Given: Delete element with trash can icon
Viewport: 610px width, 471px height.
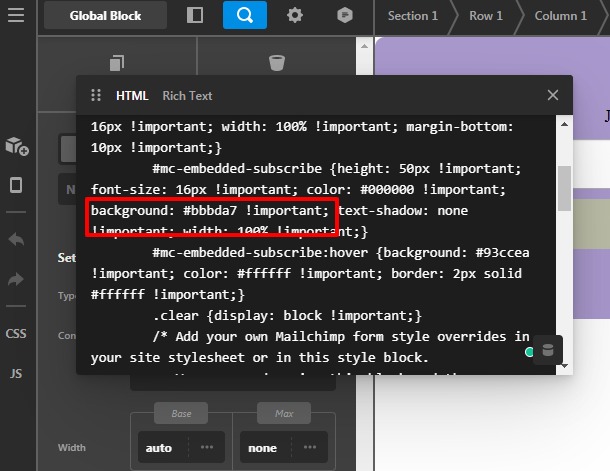Looking at the screenshot, I should click(x=277, y=63).
